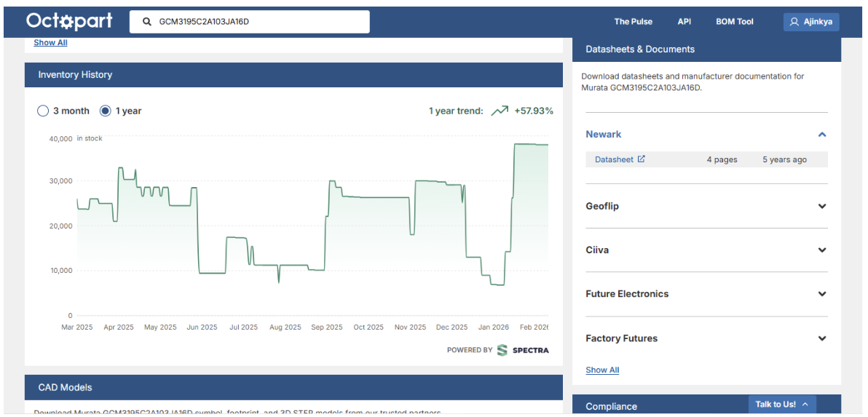This screenshot has width=868, height=417.
Task: Open the BOM Tool menu item
Action: [x=735, y=22]
